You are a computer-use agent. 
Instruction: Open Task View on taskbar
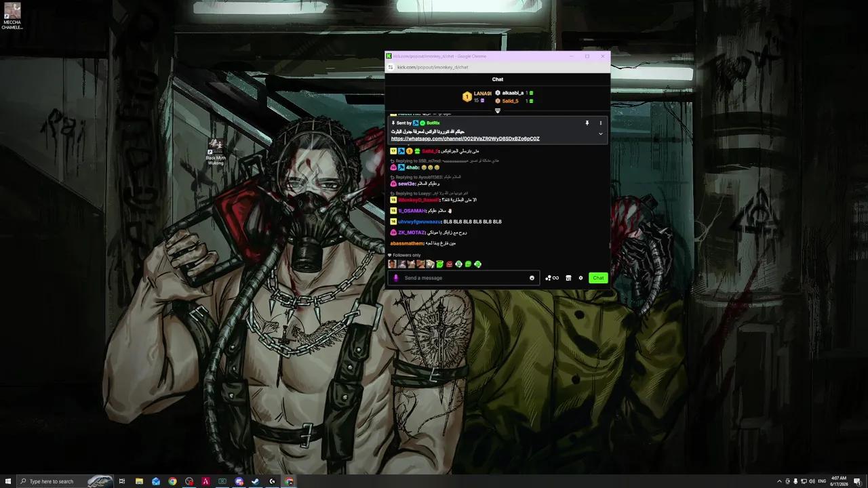click(x=122, y=481)
